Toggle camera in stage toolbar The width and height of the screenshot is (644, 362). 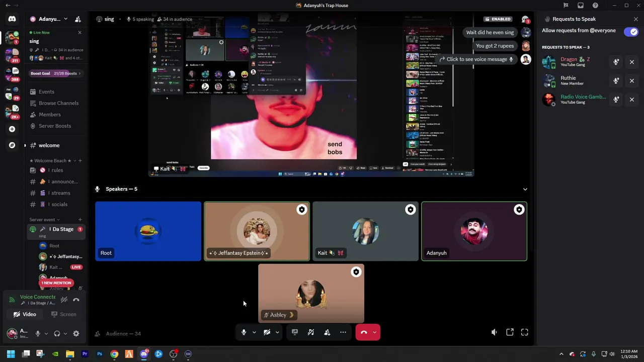coord(267,332)
